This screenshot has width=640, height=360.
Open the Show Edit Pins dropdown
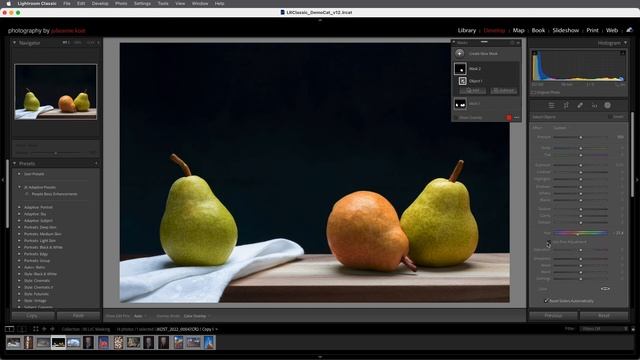140,316
